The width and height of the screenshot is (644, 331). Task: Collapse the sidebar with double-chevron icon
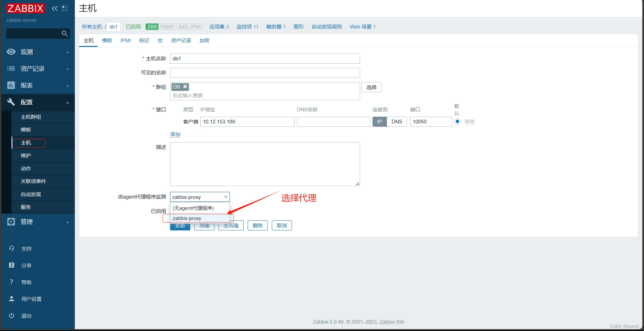tap(55, 8)
